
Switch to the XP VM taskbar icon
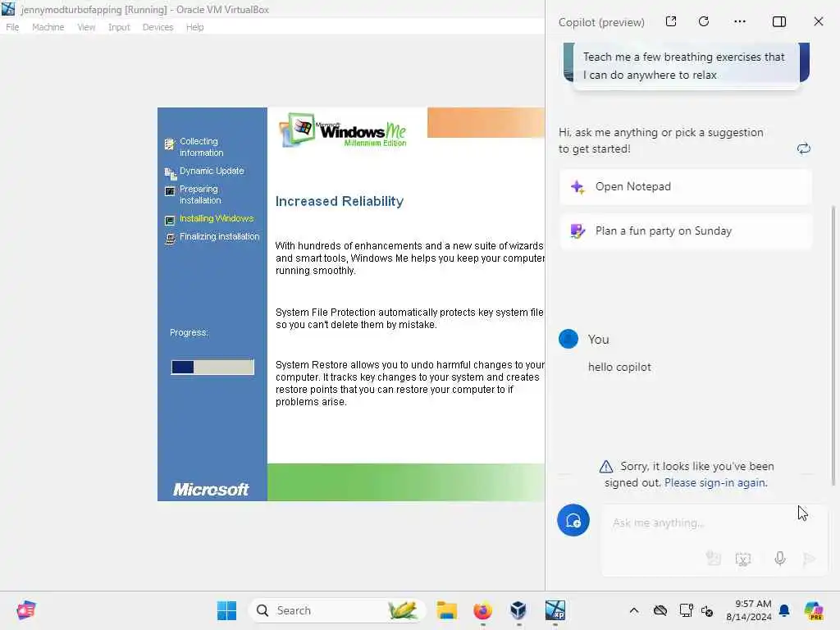tap(555, 610)
